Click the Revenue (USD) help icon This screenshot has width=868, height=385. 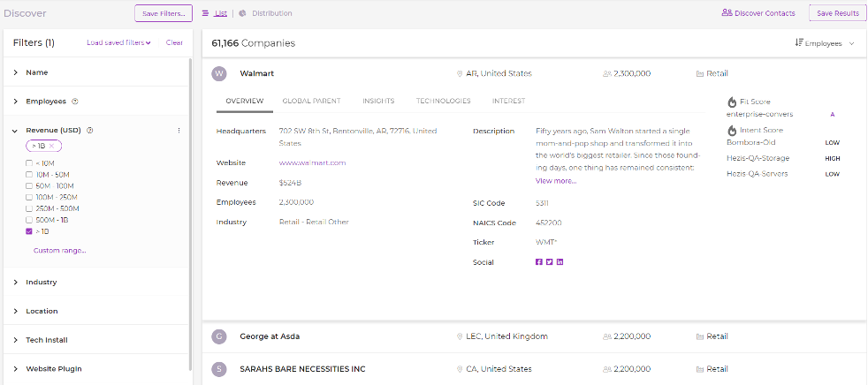coord(89,131)
